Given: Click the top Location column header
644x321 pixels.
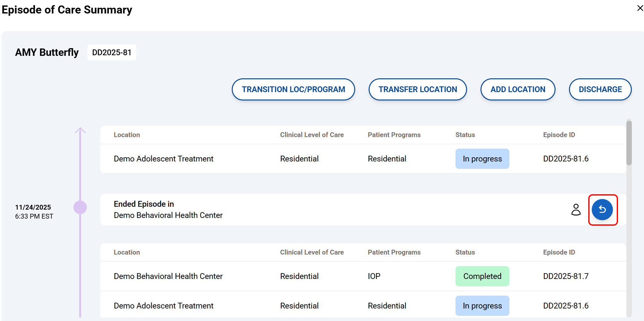Looking at the screenshot, I should [x=127, y=135].
